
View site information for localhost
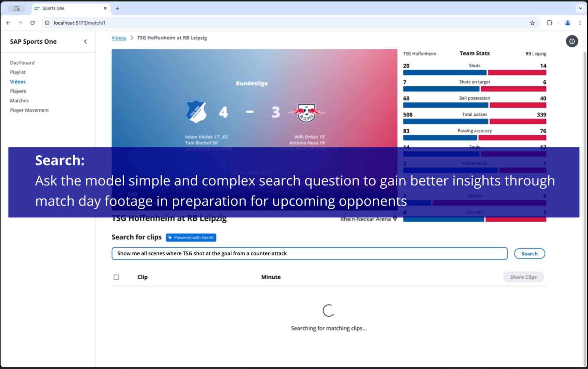[47, 23]
